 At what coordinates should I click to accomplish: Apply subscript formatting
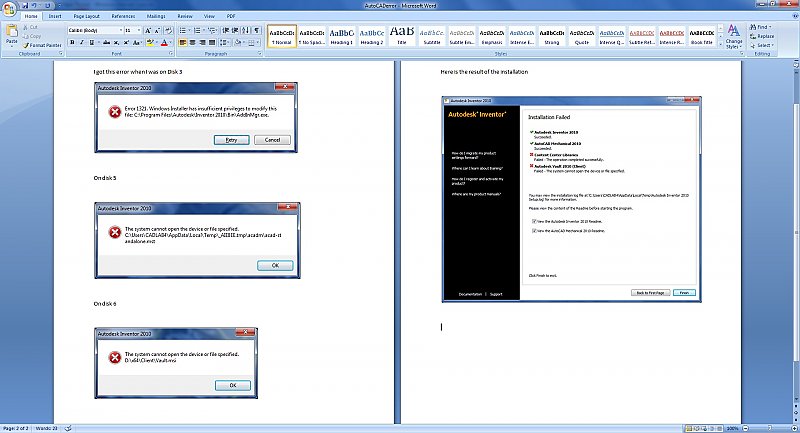pyautogui.click(x=116, y=42)
